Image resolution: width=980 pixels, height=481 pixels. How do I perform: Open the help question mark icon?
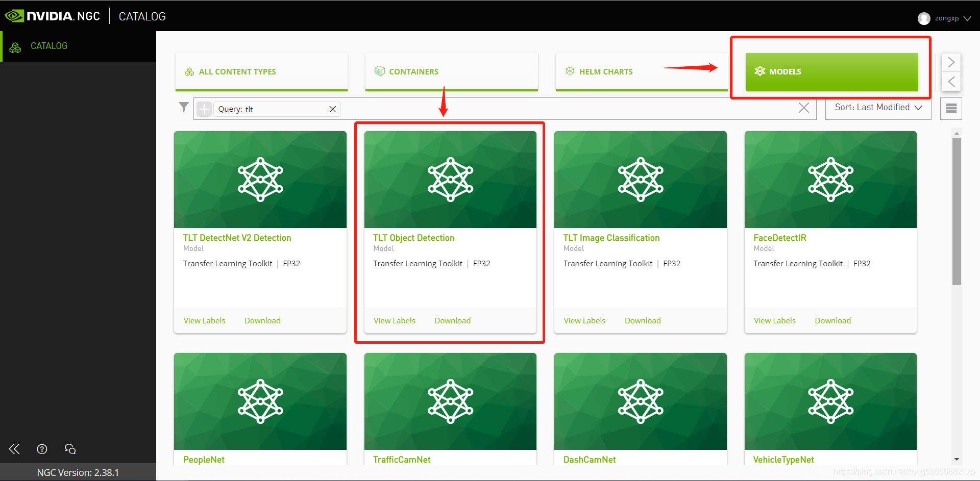[x=42, y=449]
